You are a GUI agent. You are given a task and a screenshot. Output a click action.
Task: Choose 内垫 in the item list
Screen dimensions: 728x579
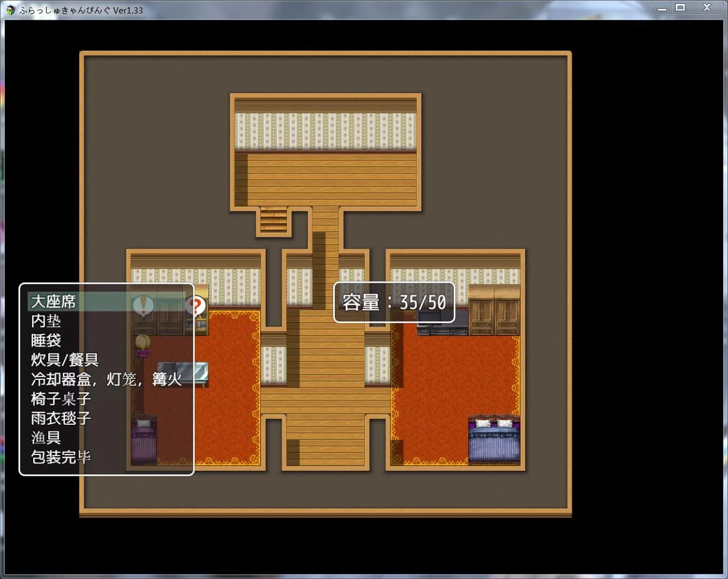(46, 321)
